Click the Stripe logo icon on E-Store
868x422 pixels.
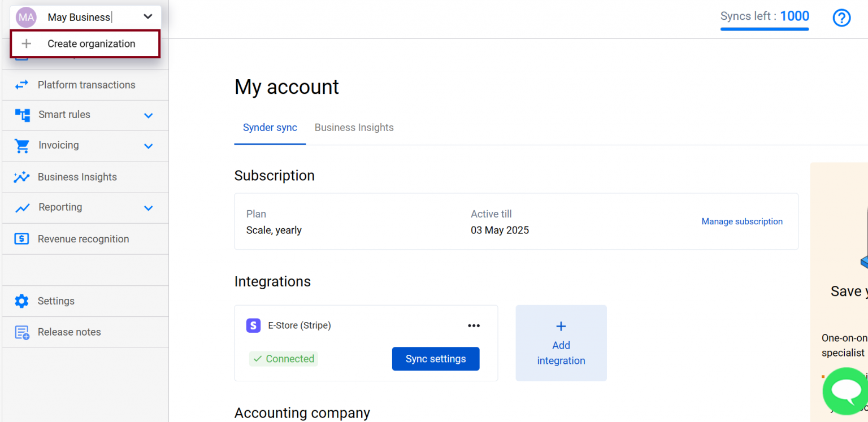coord(253,325)
